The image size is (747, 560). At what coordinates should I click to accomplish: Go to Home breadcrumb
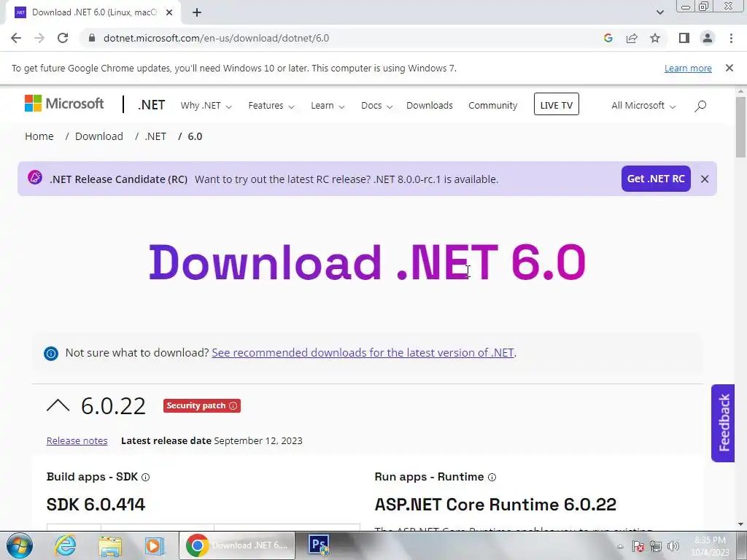[39, 136]
